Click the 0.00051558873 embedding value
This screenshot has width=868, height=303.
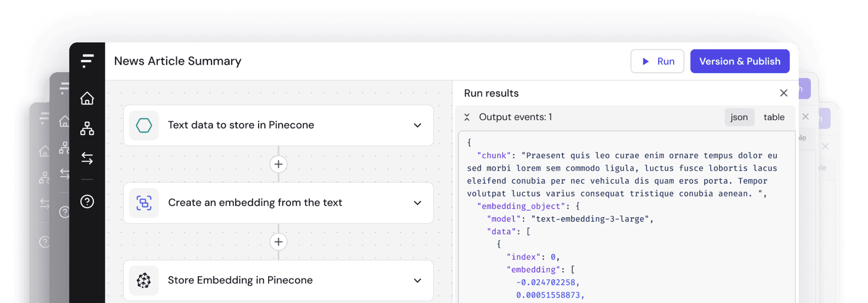coord(548,295)
